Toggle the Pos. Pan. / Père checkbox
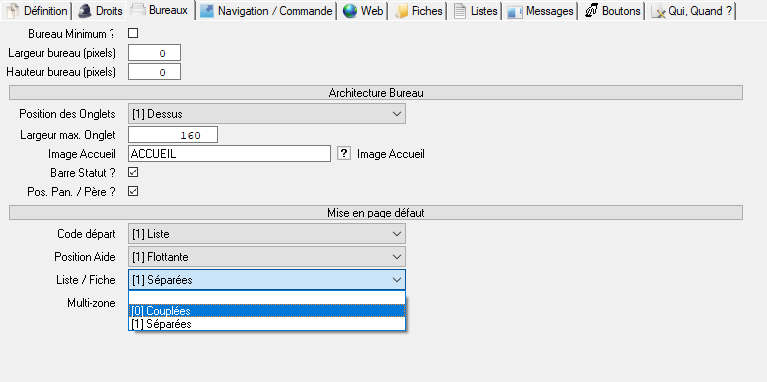767x382 pixels. 133,191
